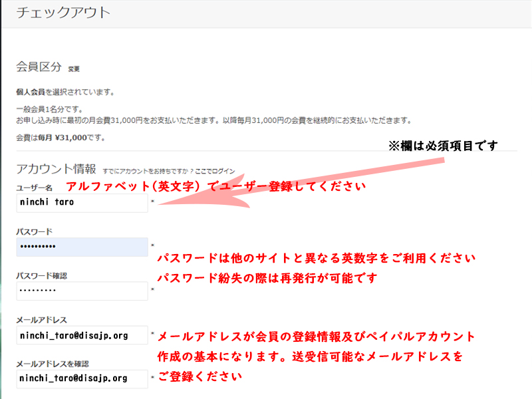The image size is (532, 399).
Task: Click into the パスワード input field
Action: pos(82,247)
